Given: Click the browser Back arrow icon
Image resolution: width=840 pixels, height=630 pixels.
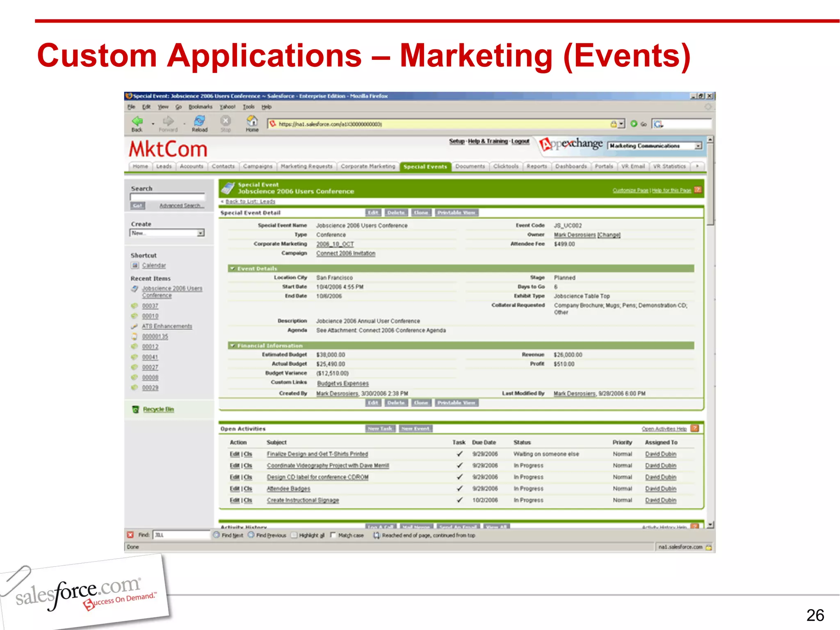Looking at the screenshot, I should (137, 121).
